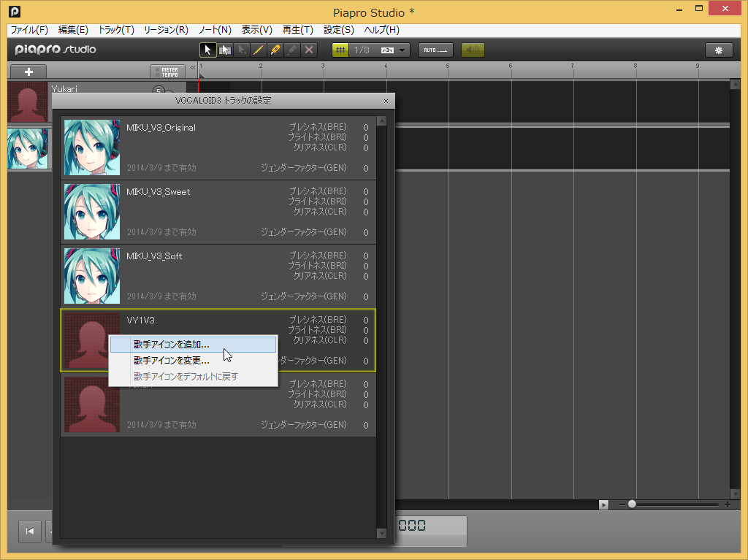
Task: Open the ファイル(F) menu
Action: (29, 30)
